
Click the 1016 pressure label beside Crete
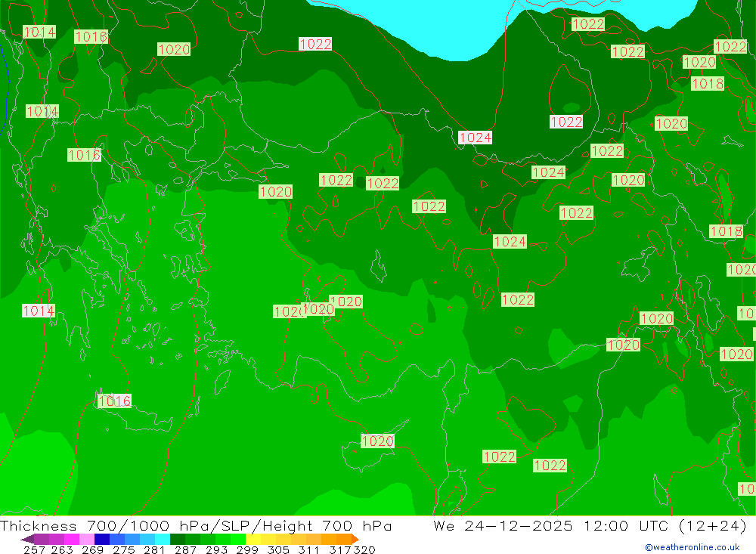114,401
